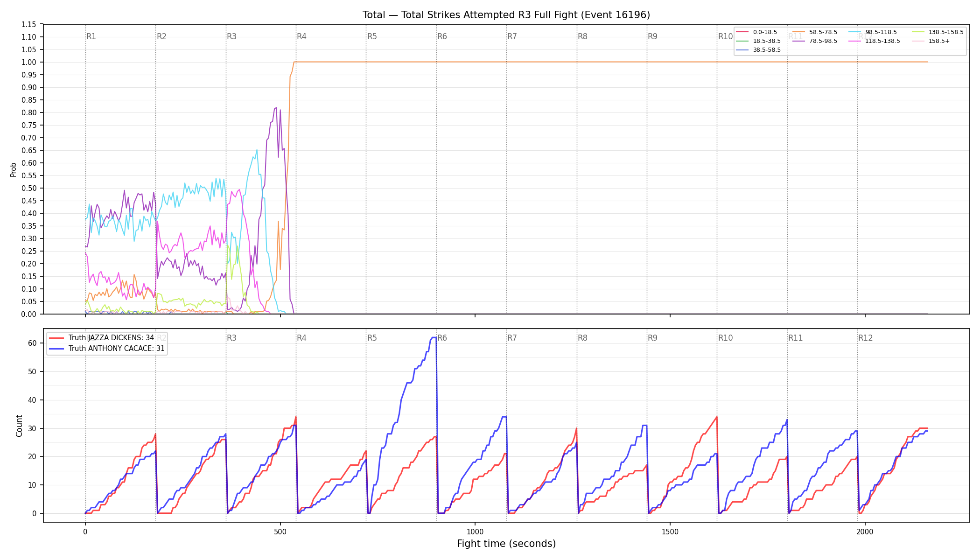Click the '30' tick on the Count axis
Screen dimensions: 980x560
[x=32, y=428]
